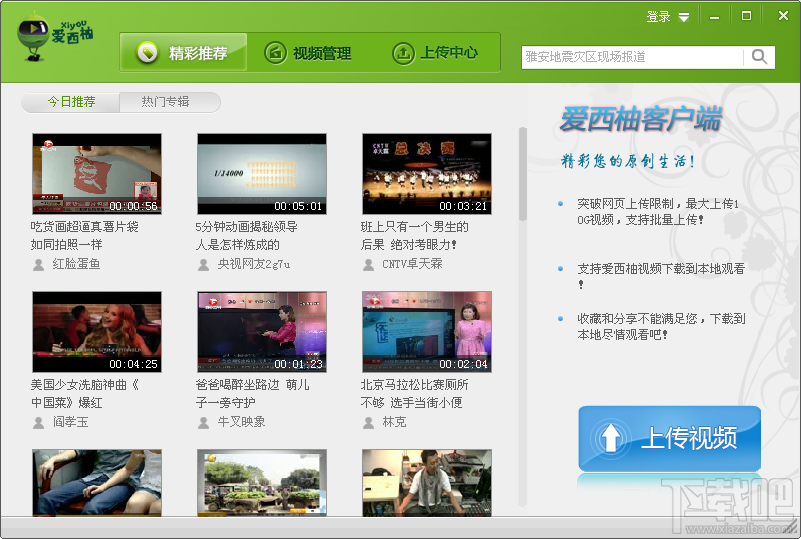Click the search magnifier icon

(x=759, y=57)
